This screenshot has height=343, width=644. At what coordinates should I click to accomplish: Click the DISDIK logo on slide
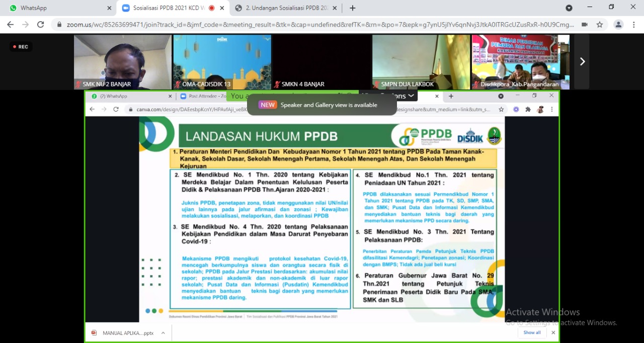click(471, 136)
